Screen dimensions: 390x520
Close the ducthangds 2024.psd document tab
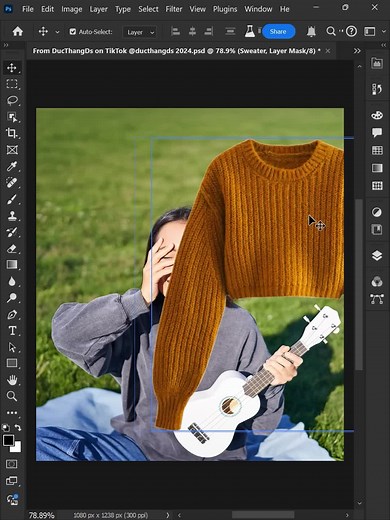328,51
